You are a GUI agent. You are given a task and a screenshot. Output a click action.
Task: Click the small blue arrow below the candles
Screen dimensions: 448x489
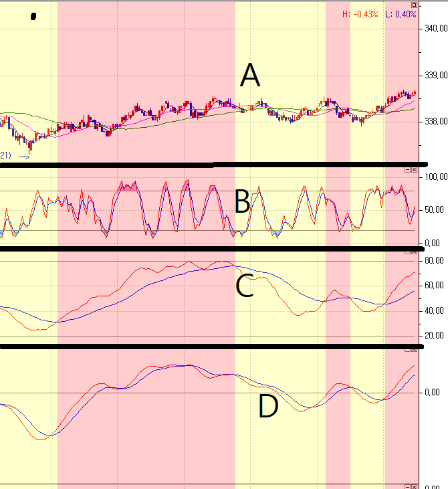coord(25,157)
